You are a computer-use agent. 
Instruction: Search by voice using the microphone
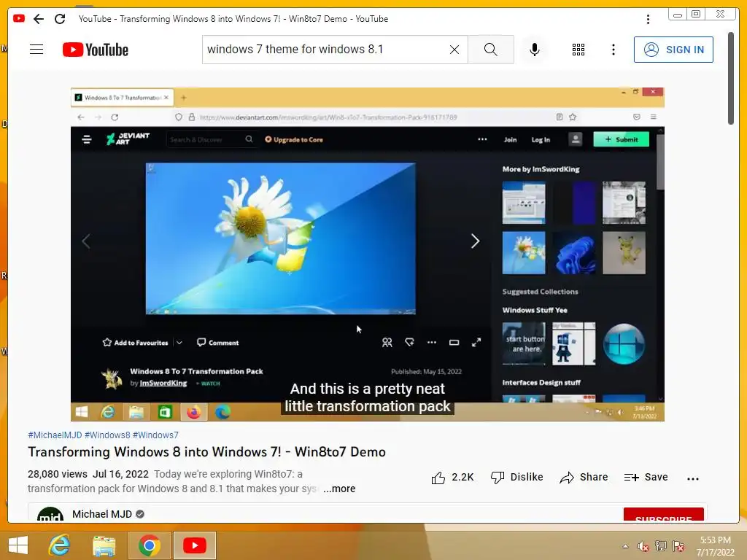tap(535, 50)
